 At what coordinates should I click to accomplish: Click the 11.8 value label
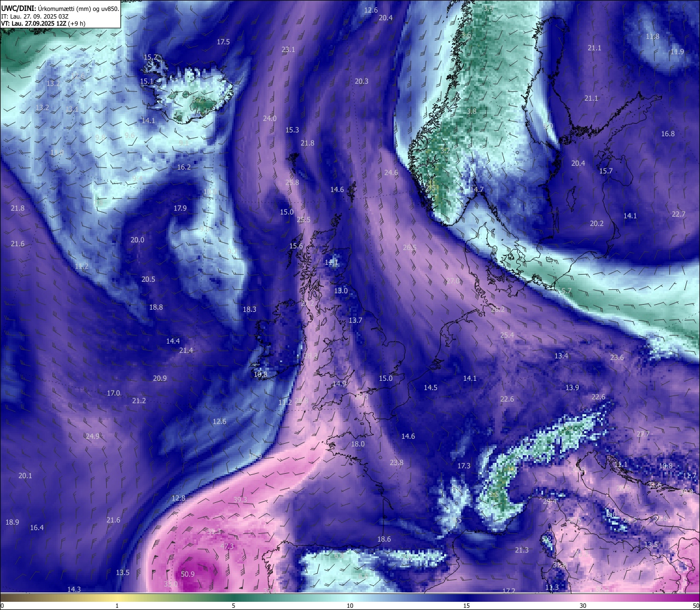click(652, 36)
